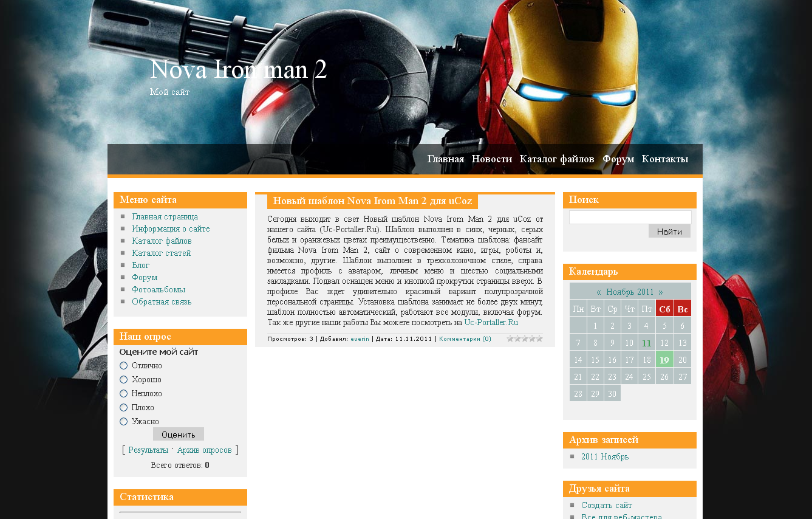Select the Хорошо poll option
The height and width of the screenshot is (519, 812).
tap(124, 380)
